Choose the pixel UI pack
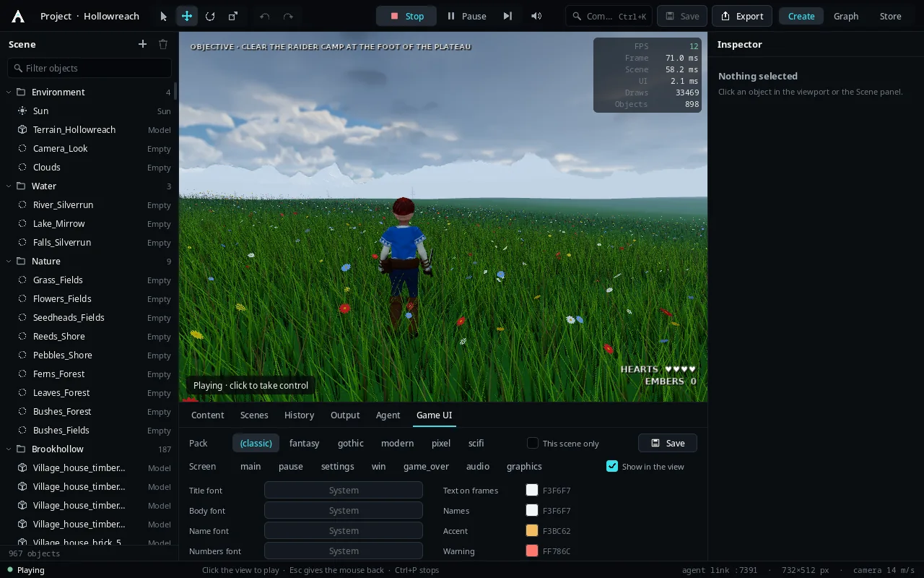This screenshot has width=924, height=578. 441,443
